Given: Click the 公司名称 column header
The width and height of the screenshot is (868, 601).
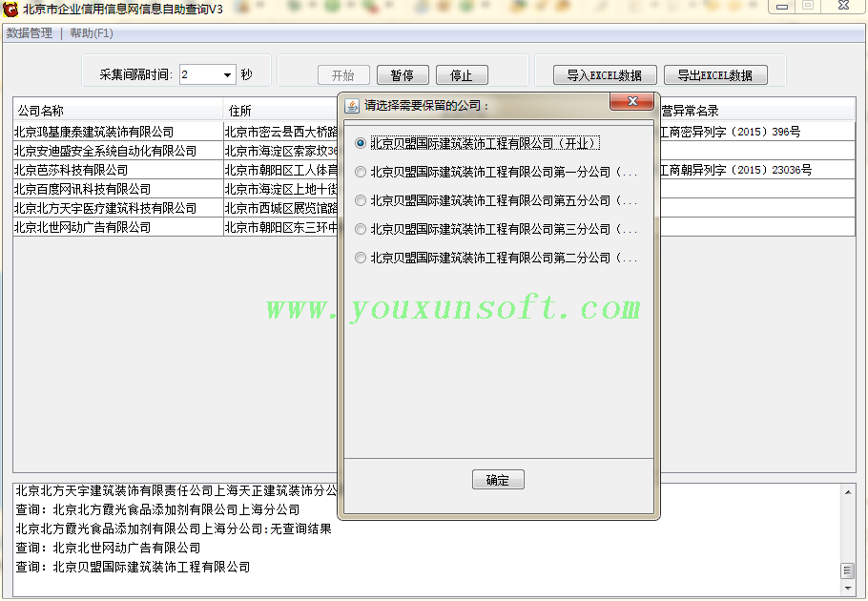Looking at the screenshot, I should point(118,111).
